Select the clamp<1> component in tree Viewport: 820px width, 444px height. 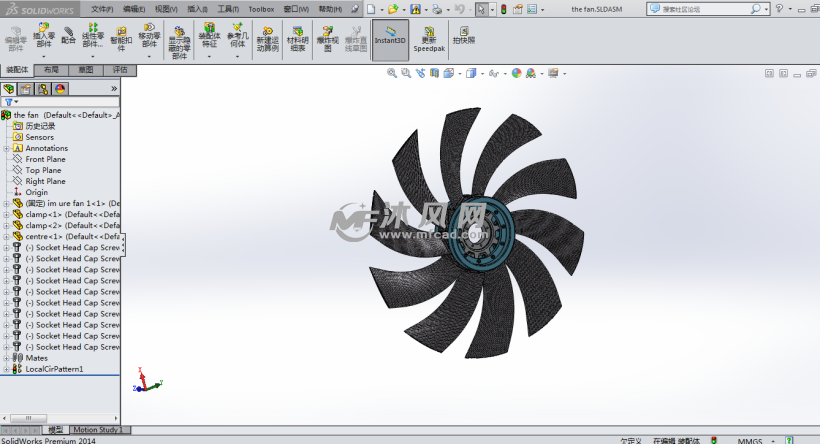(45, 214)
